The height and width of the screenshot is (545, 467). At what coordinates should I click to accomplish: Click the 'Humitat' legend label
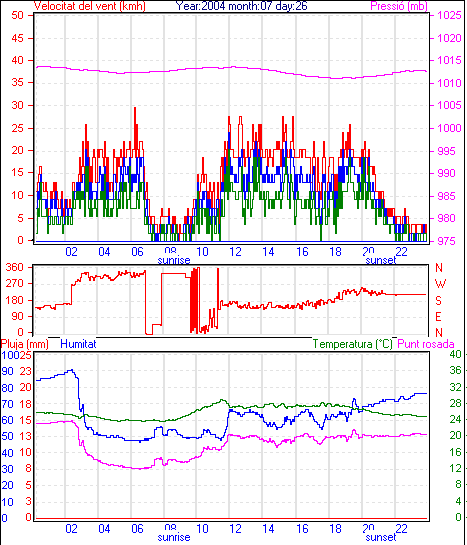[x=78, y=344]
